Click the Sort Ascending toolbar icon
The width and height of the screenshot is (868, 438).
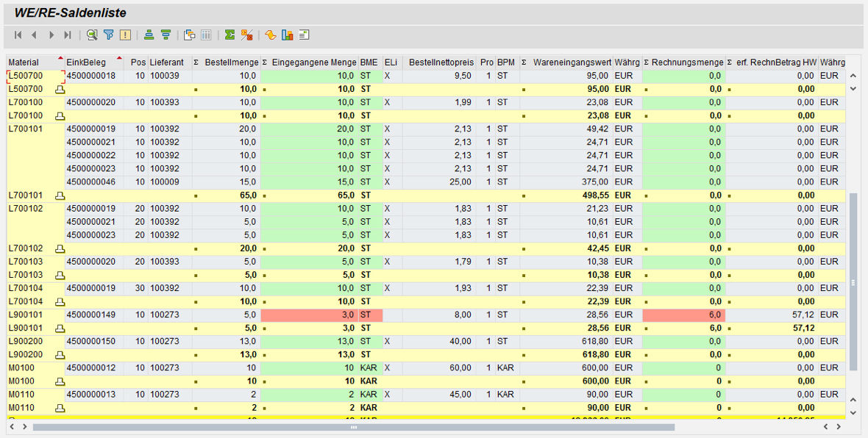149,35
